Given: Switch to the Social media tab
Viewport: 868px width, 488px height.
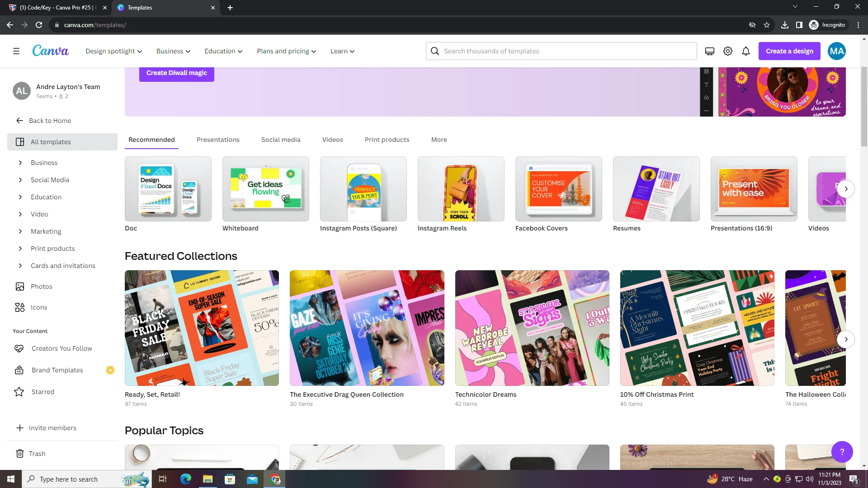Looking at the screenshot, I should pyautogui.click(x=281, y=140).
